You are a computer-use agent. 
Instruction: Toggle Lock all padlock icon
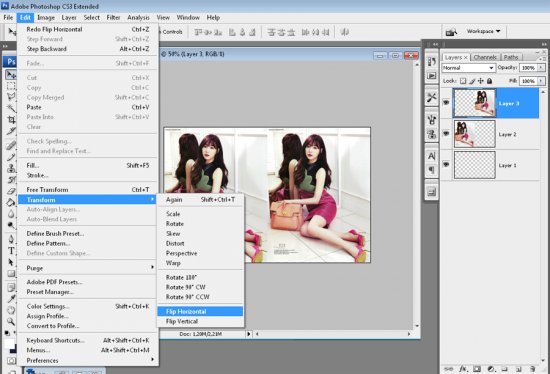click(489, 81)
